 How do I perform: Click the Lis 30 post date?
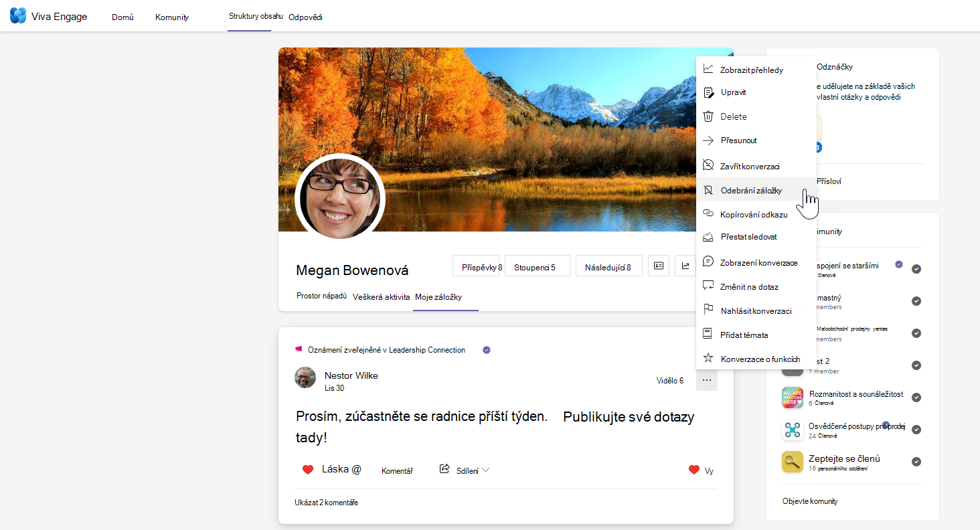tap(334, 388)
